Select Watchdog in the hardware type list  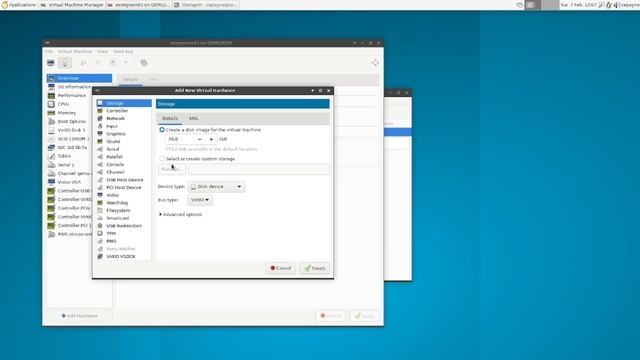tap(124, 203)
